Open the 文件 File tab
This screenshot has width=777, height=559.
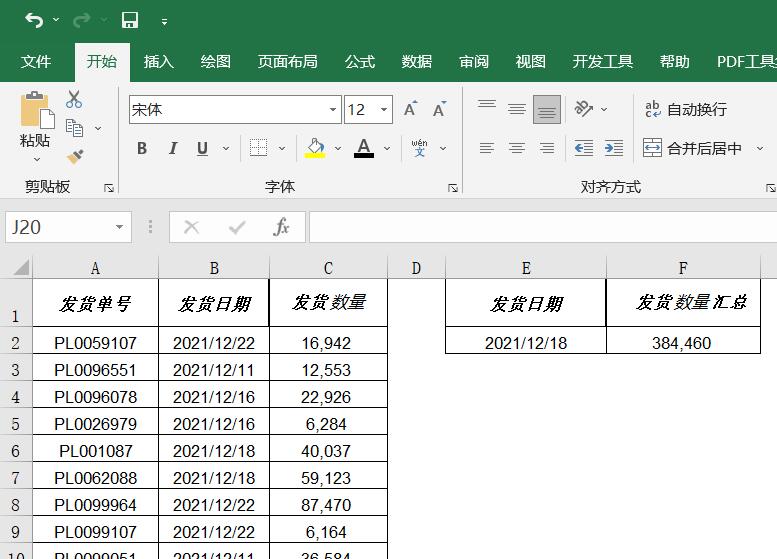36,61
